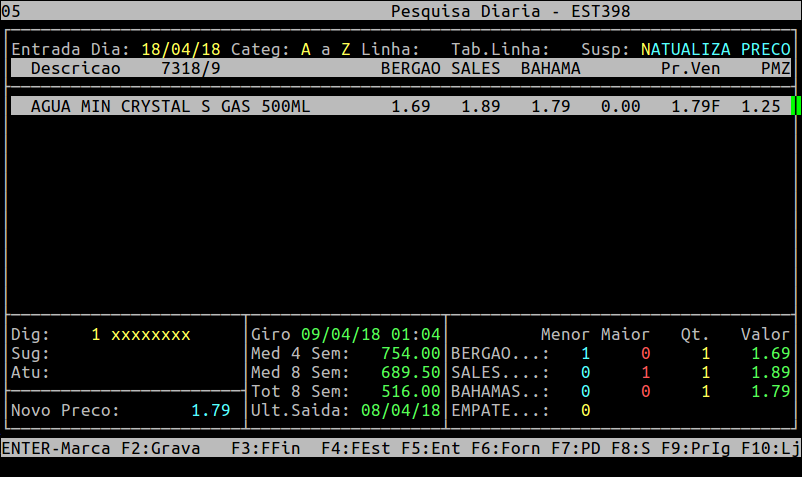This screenshot has width=802, height=477.
Task: Click the green cursor block at row end
Action: [796, 106]
